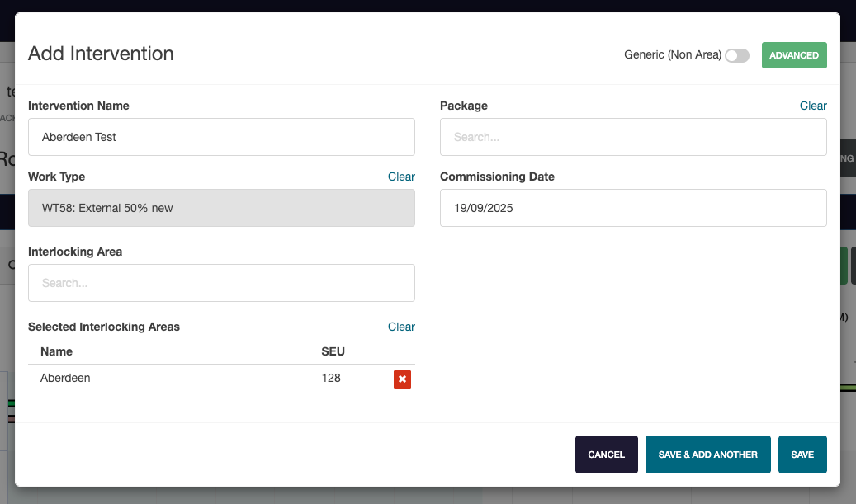Focus the Intervention Name text field

click(221, 137)
